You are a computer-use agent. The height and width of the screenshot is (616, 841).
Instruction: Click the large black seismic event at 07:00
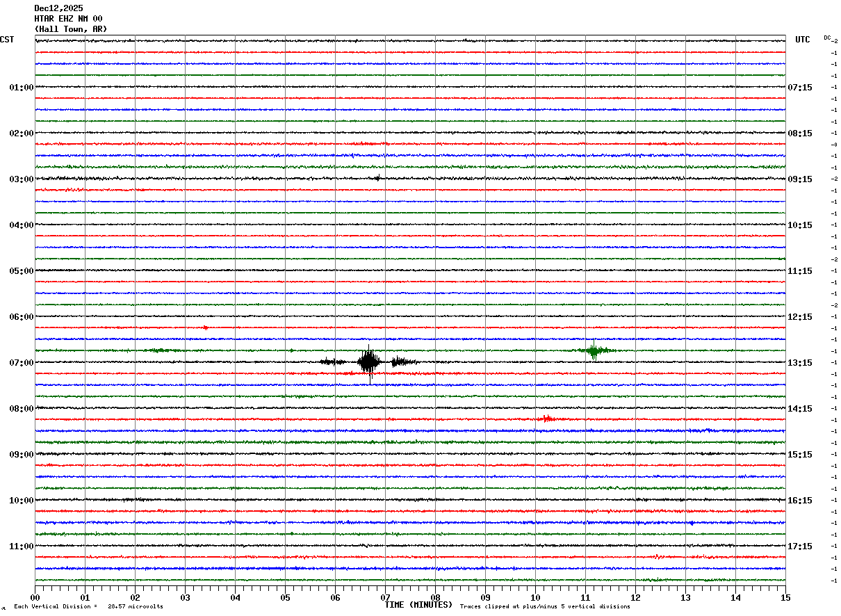(369, 362)
